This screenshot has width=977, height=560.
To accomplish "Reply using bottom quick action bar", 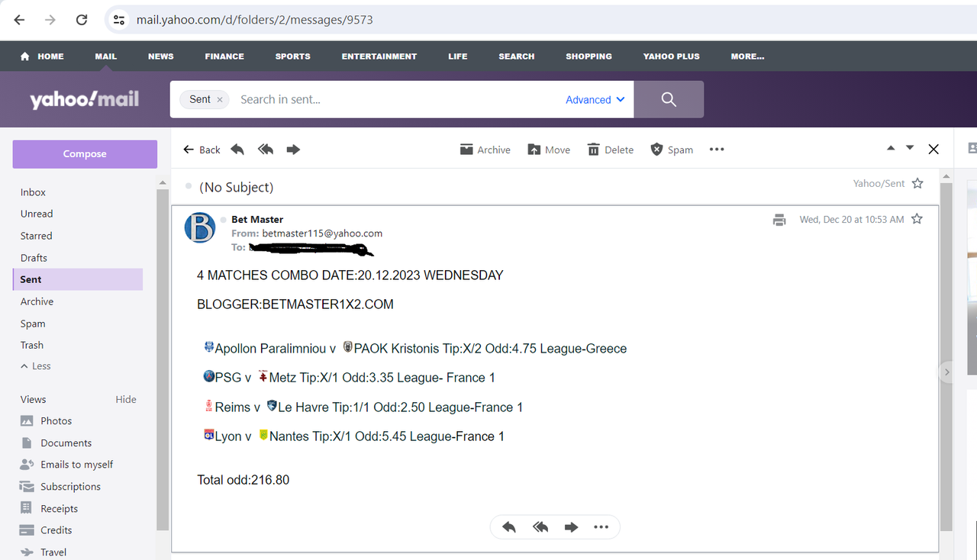I will point(509,527).
